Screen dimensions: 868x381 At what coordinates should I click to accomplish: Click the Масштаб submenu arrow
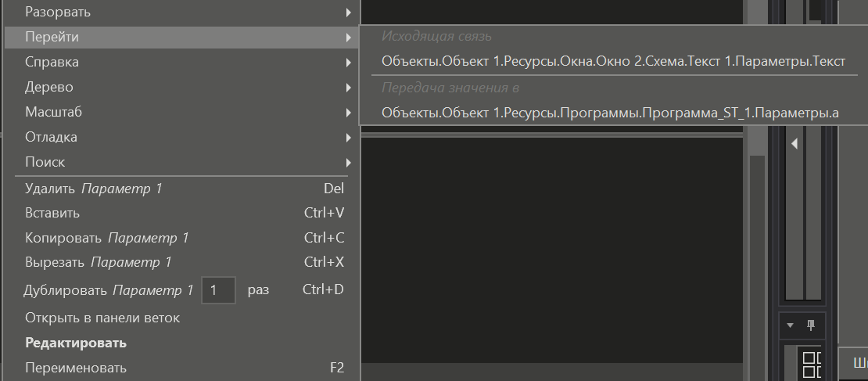pyautogui.click(x=348, y=113)
